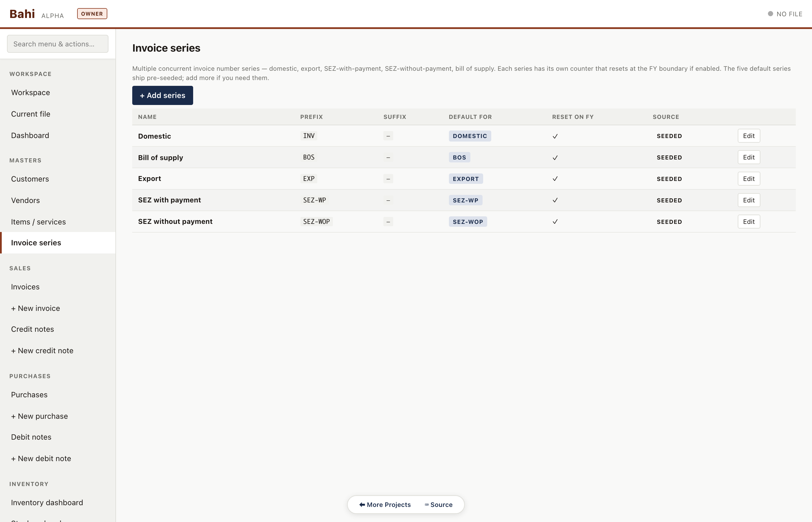
Task: Click the SEZ-WP badge in Default for column
Action: (x=466, y=200)
